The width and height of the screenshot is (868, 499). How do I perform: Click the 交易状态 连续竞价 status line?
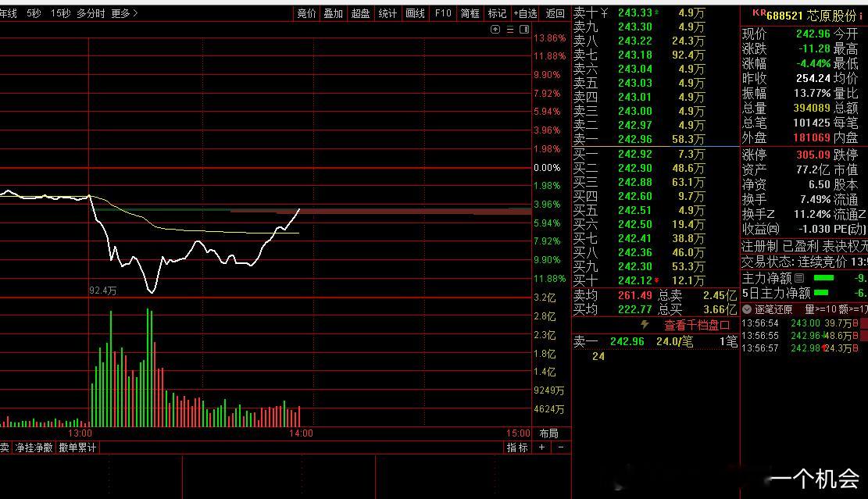[x=805, y=262]
